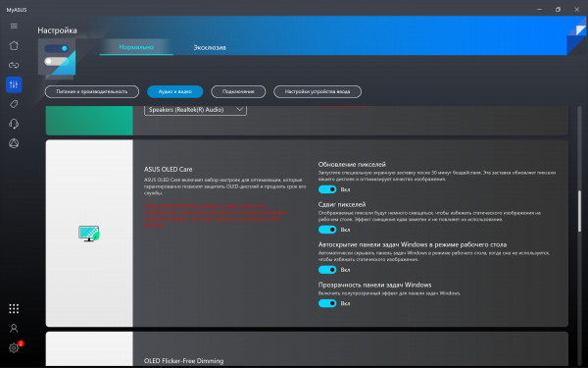Expand the Speakers (Realtek(R) Audio) dropdown

(x=195, y=110)
